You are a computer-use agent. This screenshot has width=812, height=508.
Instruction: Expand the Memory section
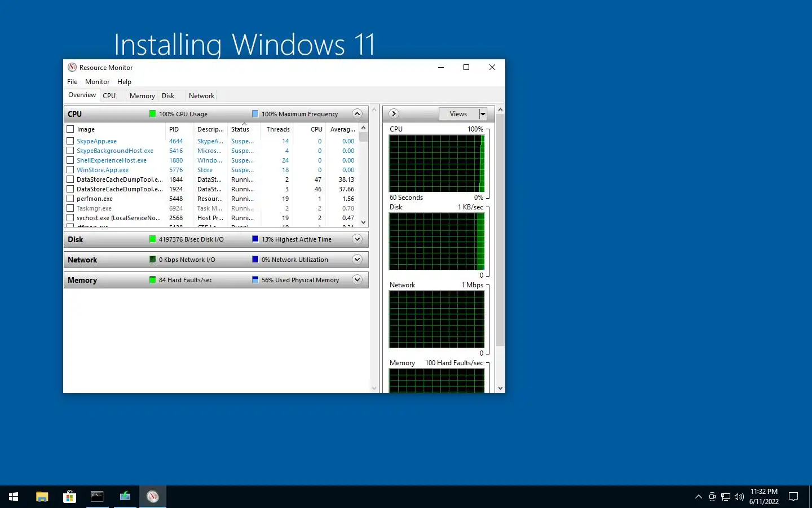tap(357, 279)
